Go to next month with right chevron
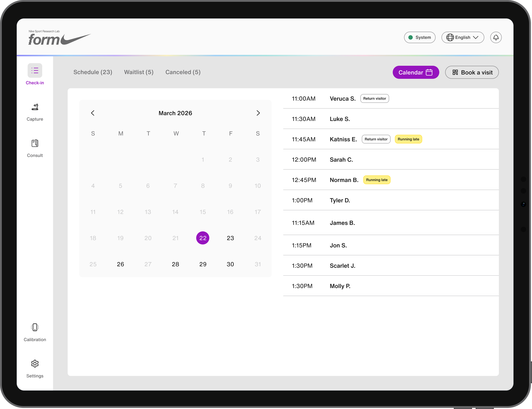The height and width of the screenshot is (409, 532). (258, 113)
